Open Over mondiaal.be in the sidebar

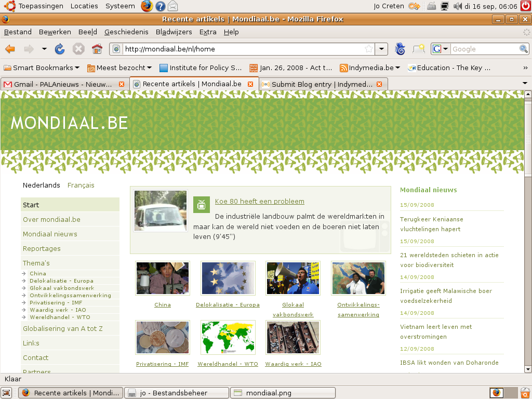pos(70,220)
